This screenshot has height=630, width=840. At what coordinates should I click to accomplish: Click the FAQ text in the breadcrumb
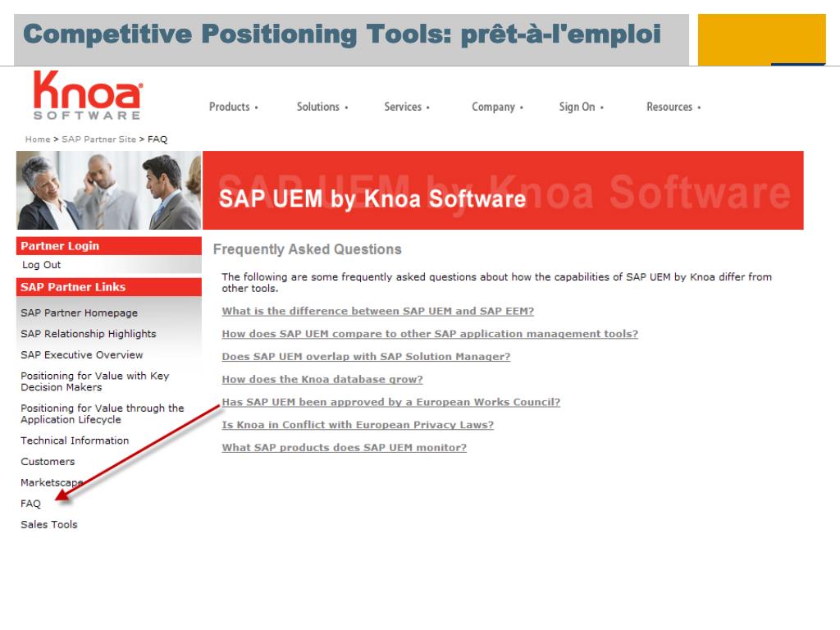pyautogui.click(x=157, y=139)
